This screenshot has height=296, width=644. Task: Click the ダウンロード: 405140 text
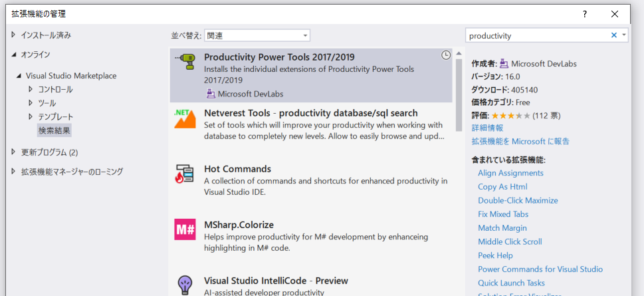[x=504, y=90]
